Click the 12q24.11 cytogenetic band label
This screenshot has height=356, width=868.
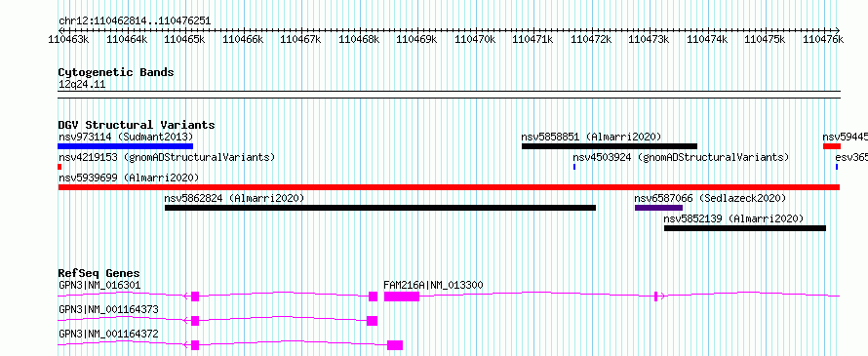(82, 85)
